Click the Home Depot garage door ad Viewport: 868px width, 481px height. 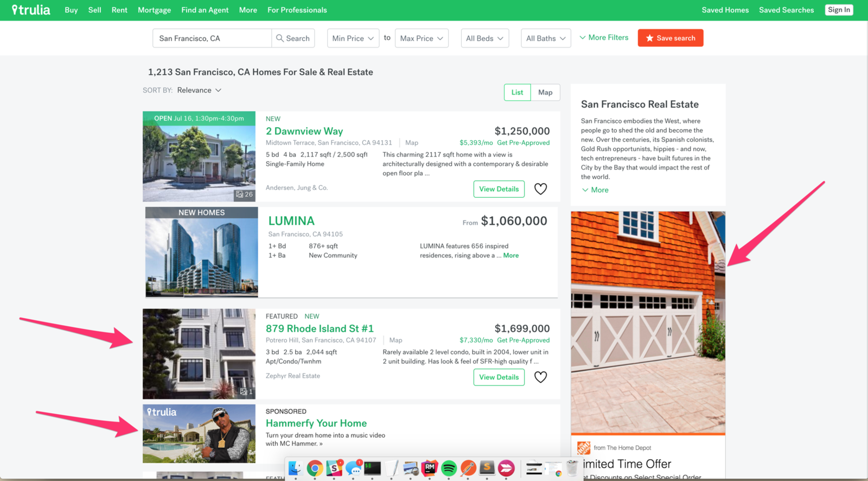click(648, 323)
